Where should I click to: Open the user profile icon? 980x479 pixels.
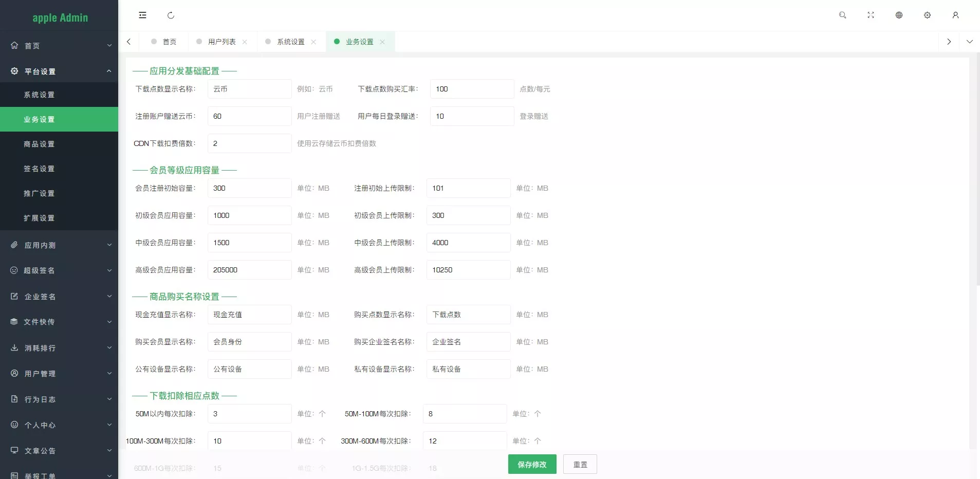[955, 15]
